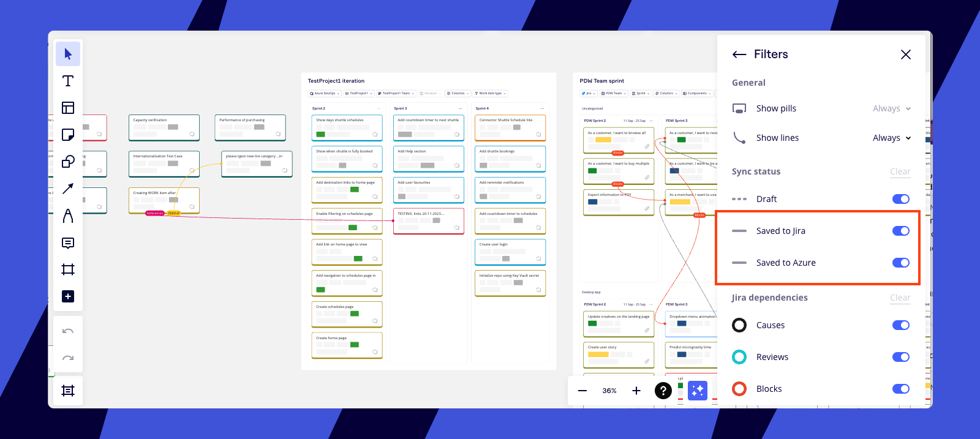Disable the Saved to Jira filter
Screen dimensions: 980x439
(x=900, y=231)
